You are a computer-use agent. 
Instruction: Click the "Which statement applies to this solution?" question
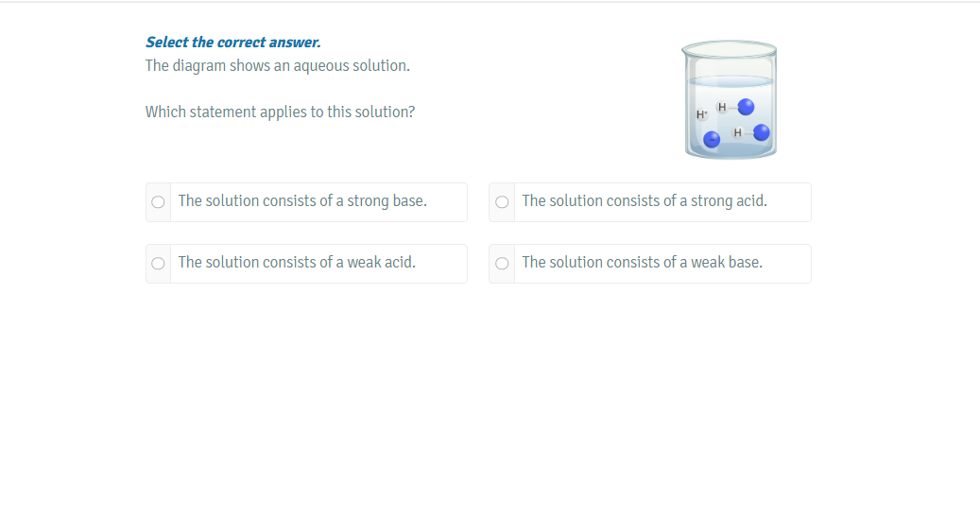click(280, 112)
